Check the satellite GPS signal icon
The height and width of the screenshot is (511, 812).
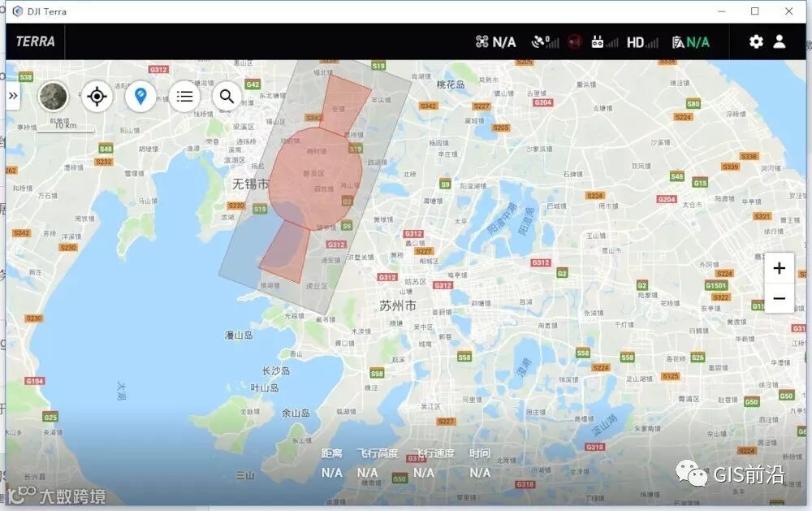(x=546, y=42)
